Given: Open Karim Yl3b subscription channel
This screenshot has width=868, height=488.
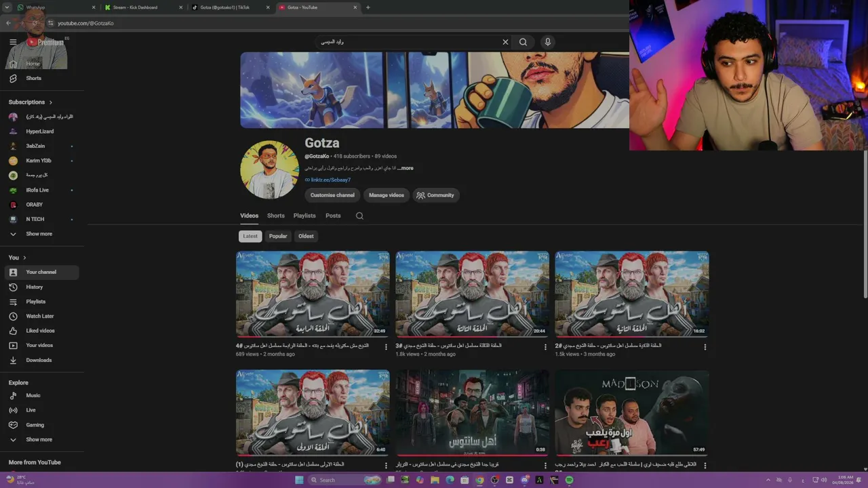Looking at the screenshot, I should pos(42,161).
